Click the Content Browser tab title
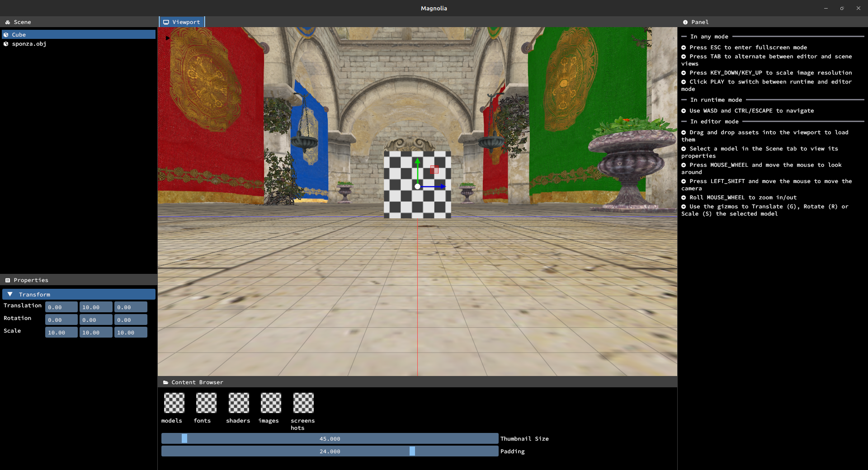The height and width of the screenshot is (470, 868). coord(197,382)
